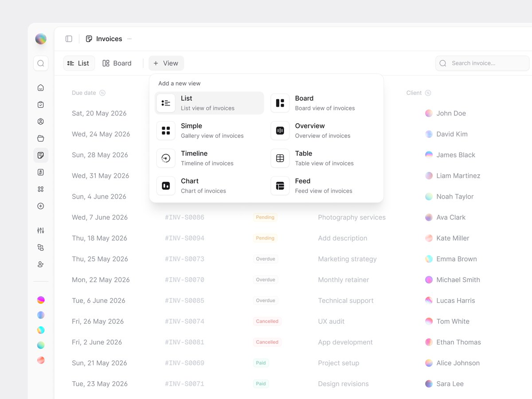Click due date Tue, 23 May 2026
The height and width of the screenshot is (399, 532).
coord(100,384)
